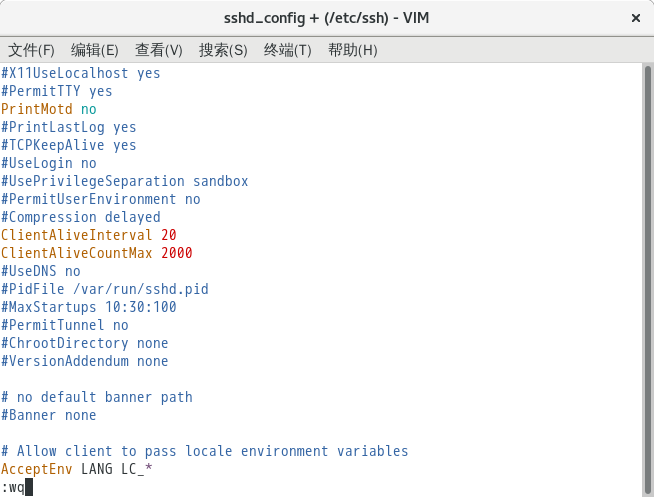
Task: Open the 终端(T) menu
Action: (287, 50)
